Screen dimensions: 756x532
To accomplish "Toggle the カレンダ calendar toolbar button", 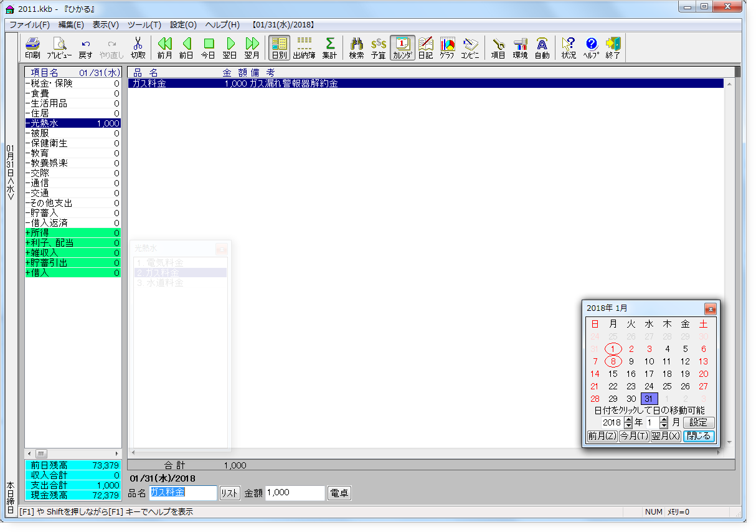I will (x=402, y=47).
